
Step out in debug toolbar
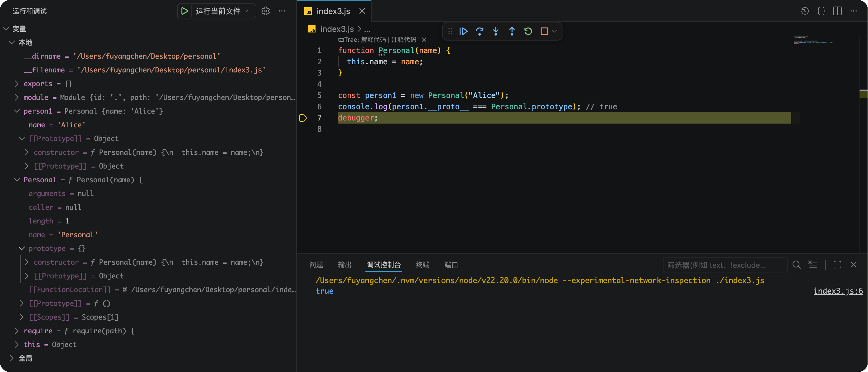[x=512, y=32]
